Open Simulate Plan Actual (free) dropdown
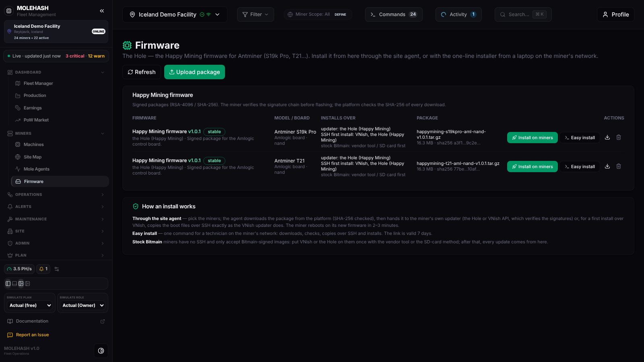The image size is (644, 362). coord(30,305)
